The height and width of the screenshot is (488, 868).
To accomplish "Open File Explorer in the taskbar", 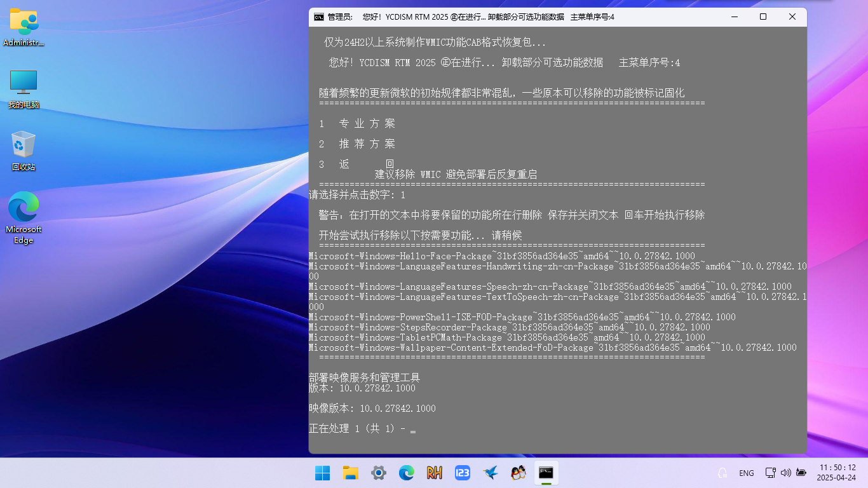I will (x=351, y=473).
